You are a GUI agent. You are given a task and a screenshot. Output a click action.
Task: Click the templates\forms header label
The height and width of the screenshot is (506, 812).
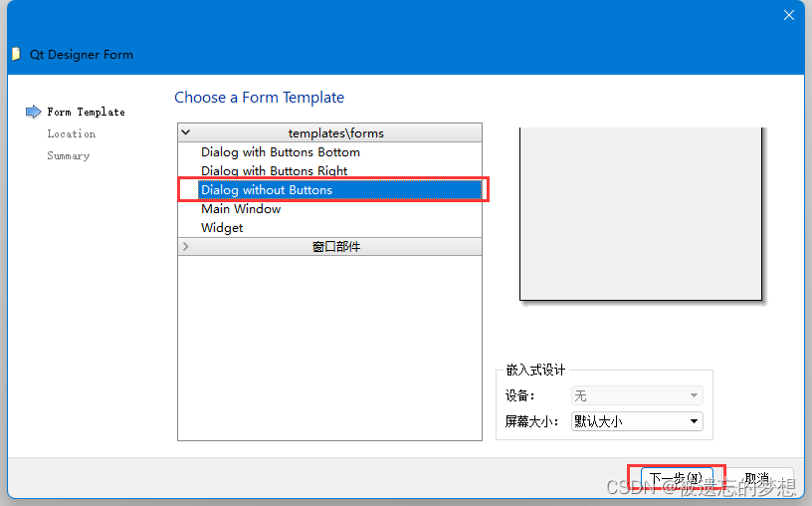(335, 133)
